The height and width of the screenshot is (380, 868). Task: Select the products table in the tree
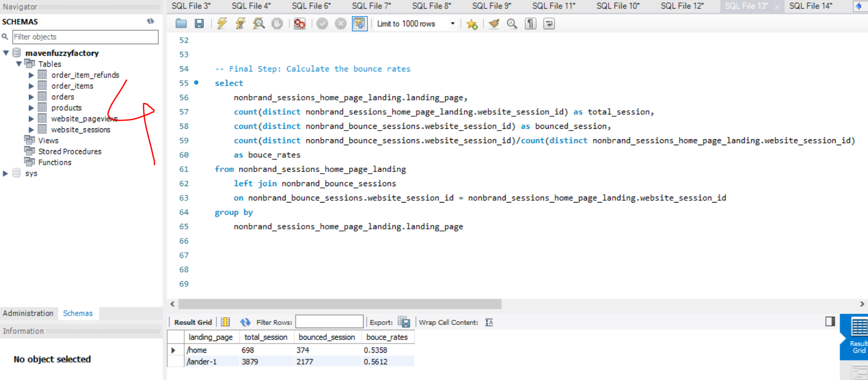coord(67,108)
